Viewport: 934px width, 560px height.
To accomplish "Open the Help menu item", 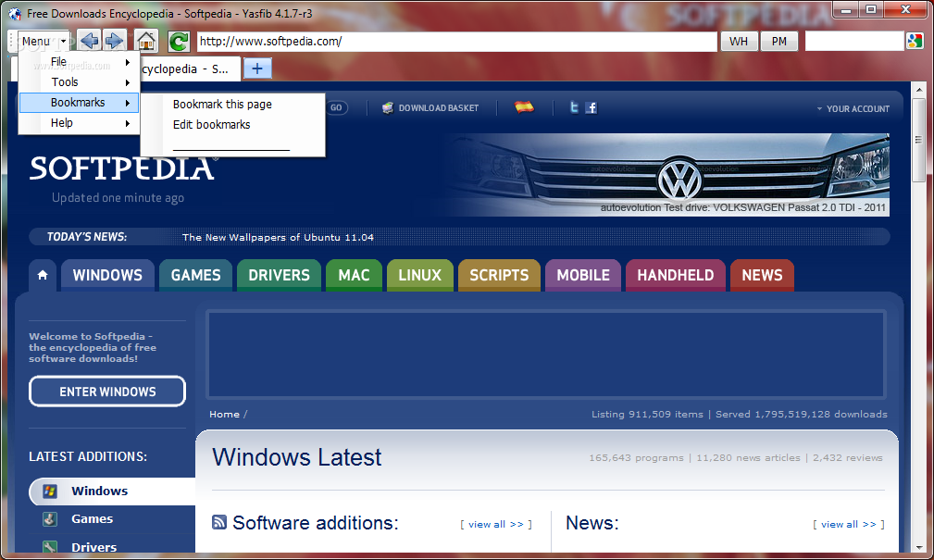I will click(x=80, y=123).
